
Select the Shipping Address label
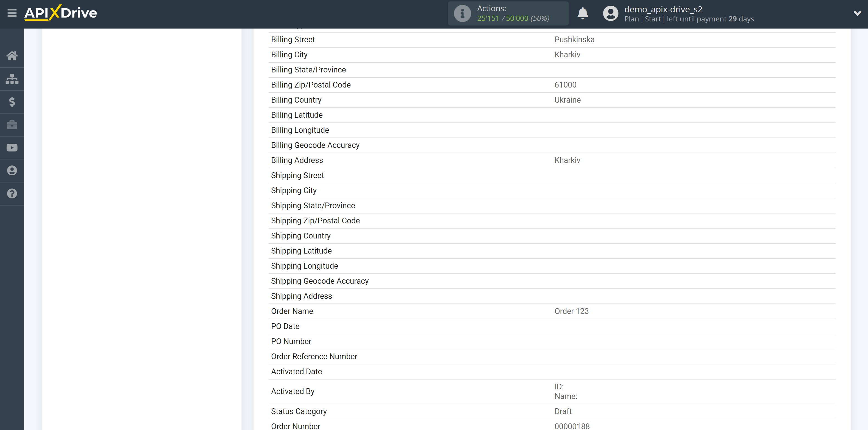[302, 296]
